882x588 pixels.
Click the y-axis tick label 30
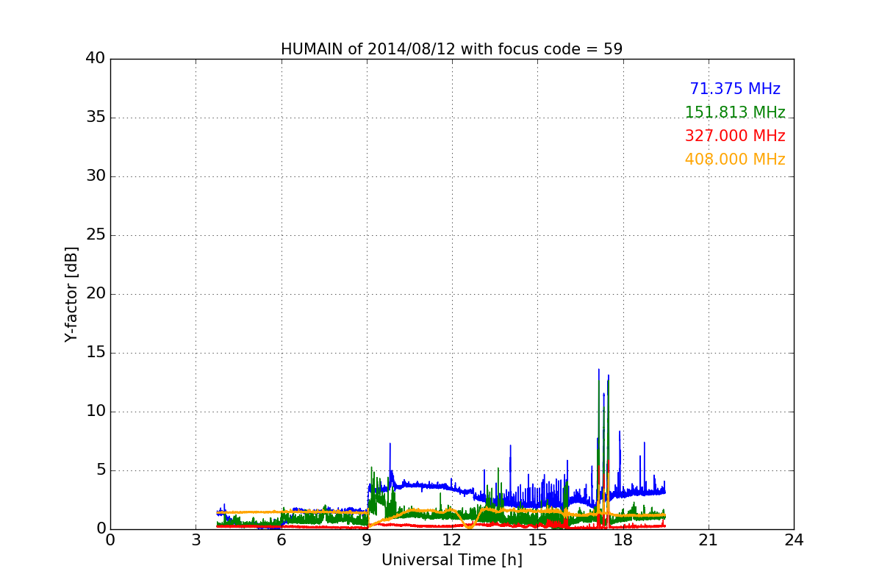tap(95, 176)
